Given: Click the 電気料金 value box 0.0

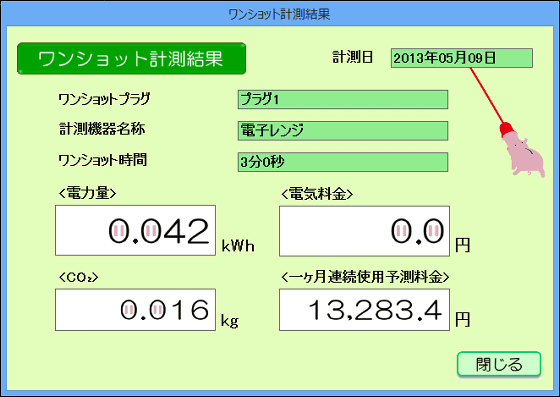Looking at the screenshot, I should [364, 231].
